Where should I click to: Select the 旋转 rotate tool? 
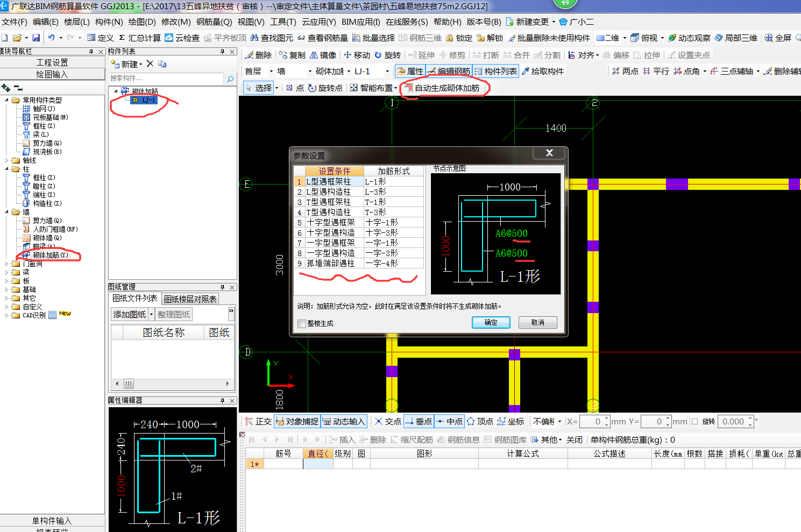pos(388,55)
